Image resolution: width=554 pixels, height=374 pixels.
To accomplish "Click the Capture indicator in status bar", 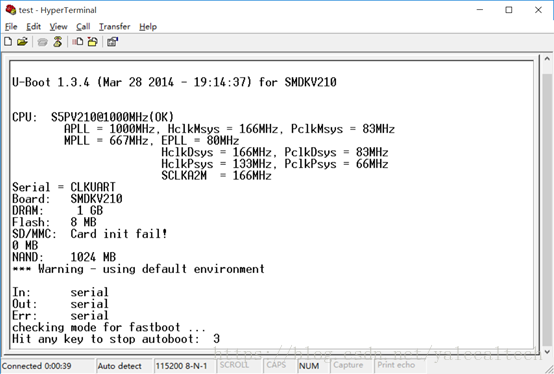I will [x=348, y=365].
